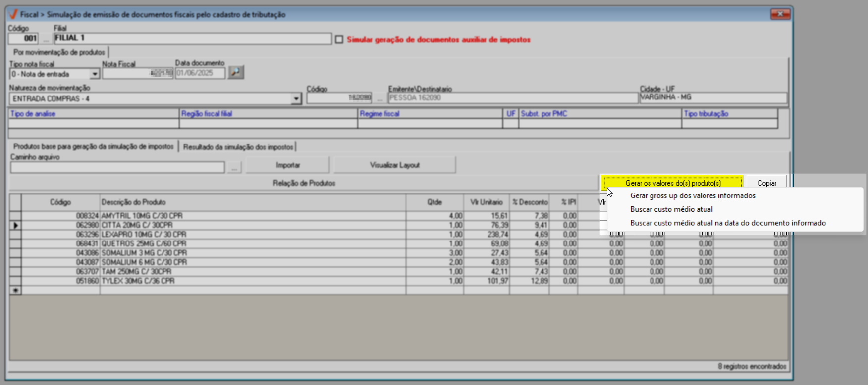868x385 pixels.
Task: Open Gerar os valores do(s) produto(s) menu
Action: pyautogui.click(x=673, y=183)
